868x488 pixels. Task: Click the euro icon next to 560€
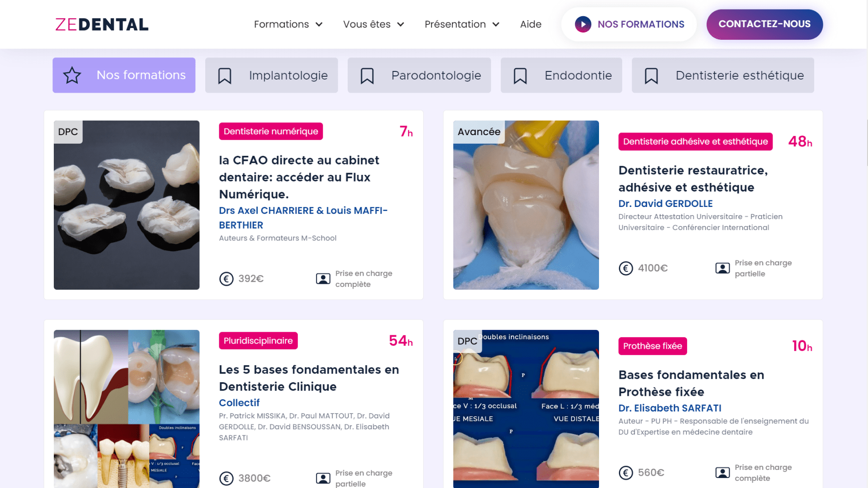(x=626, y=473)
